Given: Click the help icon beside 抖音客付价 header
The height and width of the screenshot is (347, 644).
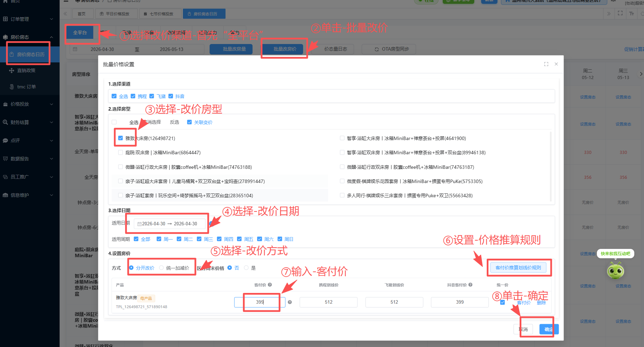Looking at the screenshot, I should pyautogui.click(x=470, y=285).
